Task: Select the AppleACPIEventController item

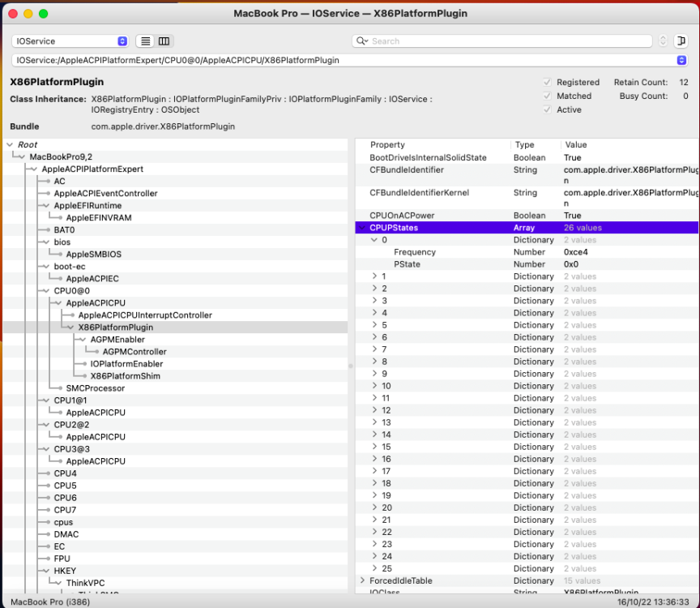Action: click(x=106, y=194)
